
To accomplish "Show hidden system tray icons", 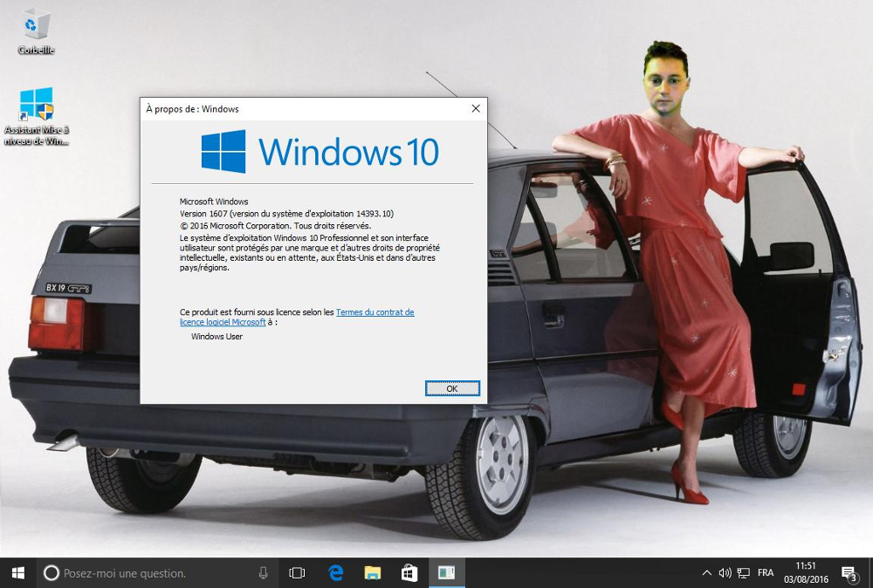I will [x=706, y=573].
